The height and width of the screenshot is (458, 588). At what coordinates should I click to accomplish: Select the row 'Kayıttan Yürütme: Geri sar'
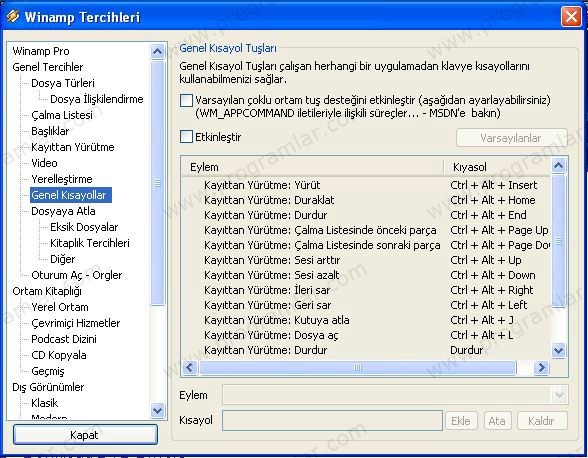point(366,305)
